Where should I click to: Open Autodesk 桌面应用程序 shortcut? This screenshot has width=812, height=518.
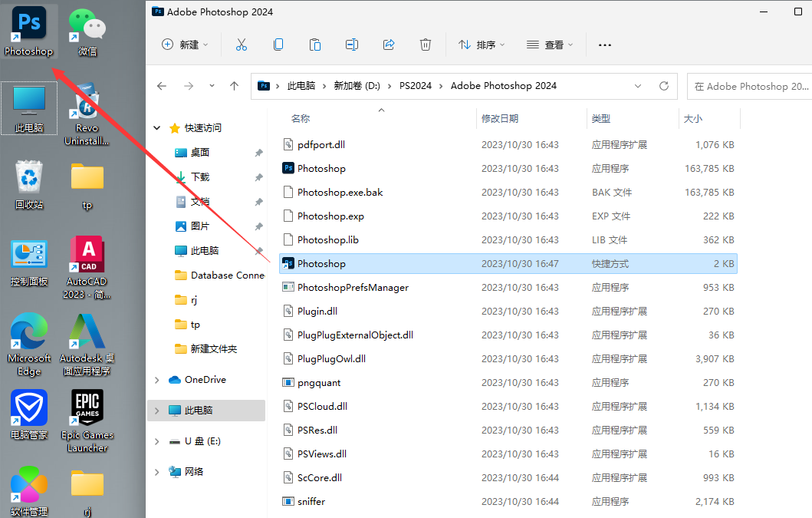(87, 345)
